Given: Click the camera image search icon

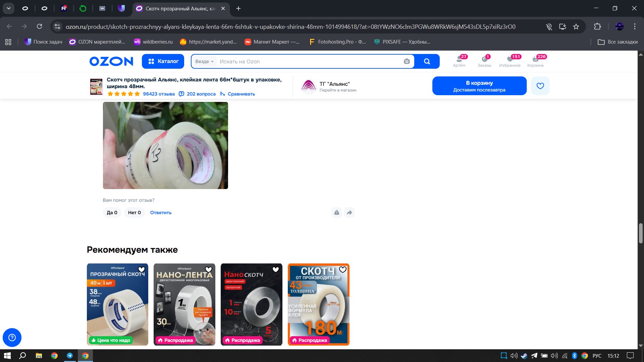Looking at the screenshot, I should tap(407, 61).
